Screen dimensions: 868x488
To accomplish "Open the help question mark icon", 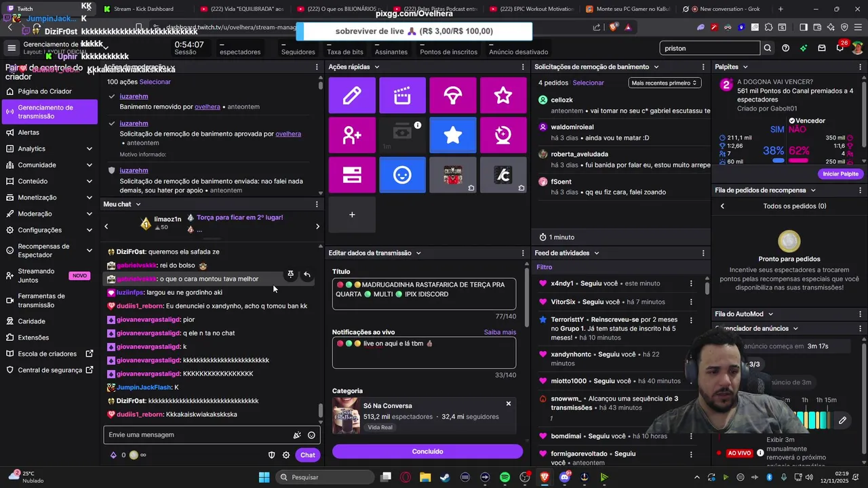I will pyautogui.click(x=785, y=48).
